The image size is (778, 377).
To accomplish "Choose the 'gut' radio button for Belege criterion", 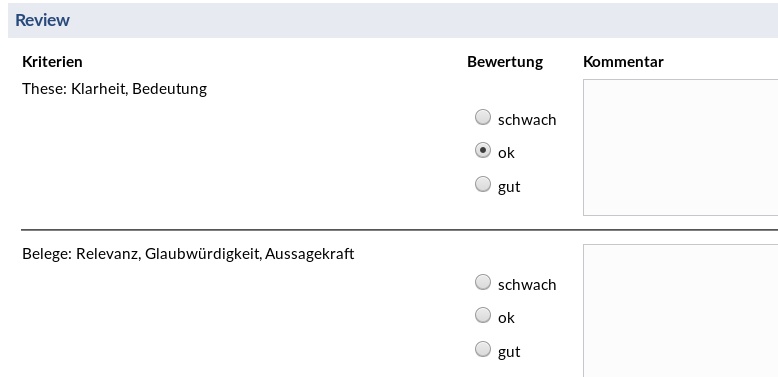I will pos(482,349).
